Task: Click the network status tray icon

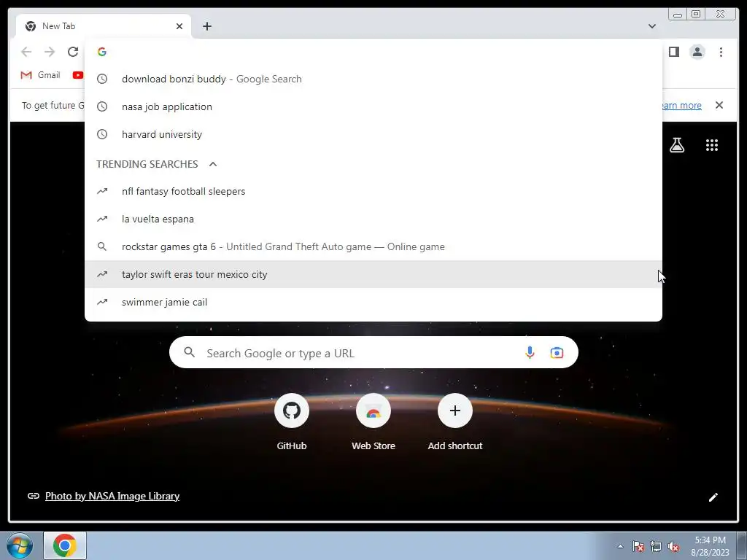Action: [x=656, y=546]
